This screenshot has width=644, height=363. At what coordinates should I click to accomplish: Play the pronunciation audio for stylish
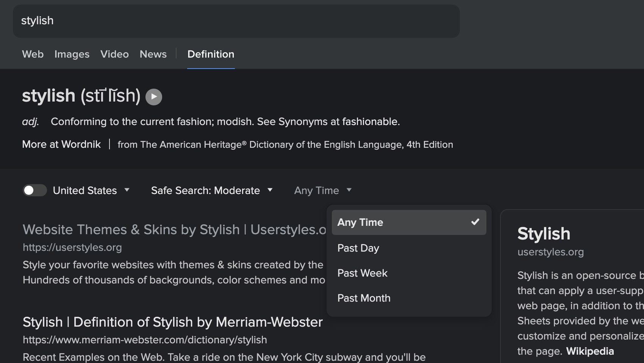154,97
